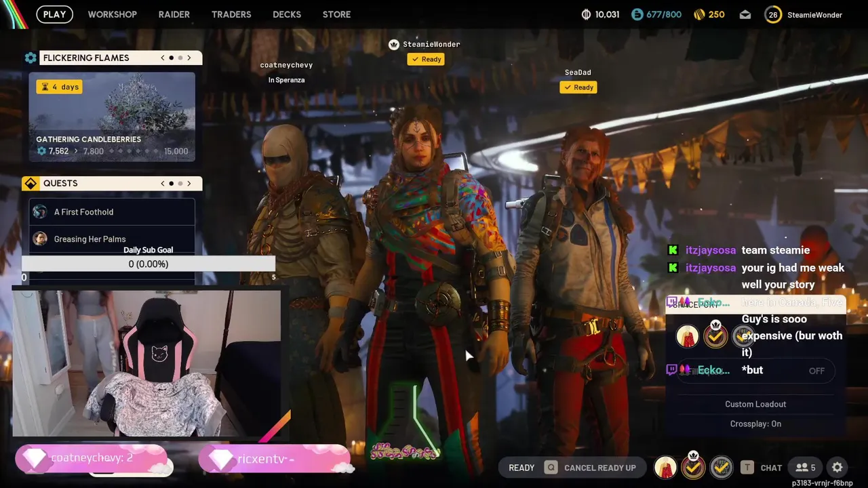Image resolution: width=868 pixels, height=488 pixels.
Task: Click the Quests diamond icon
Action: pyautogui.click(x=31, y=183)
